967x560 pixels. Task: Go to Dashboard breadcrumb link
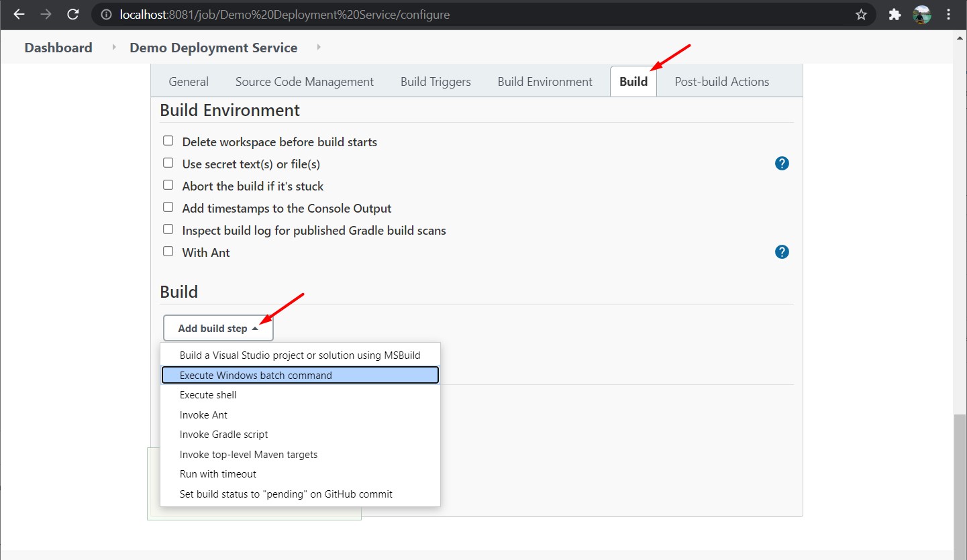click(x=58, y=48)
